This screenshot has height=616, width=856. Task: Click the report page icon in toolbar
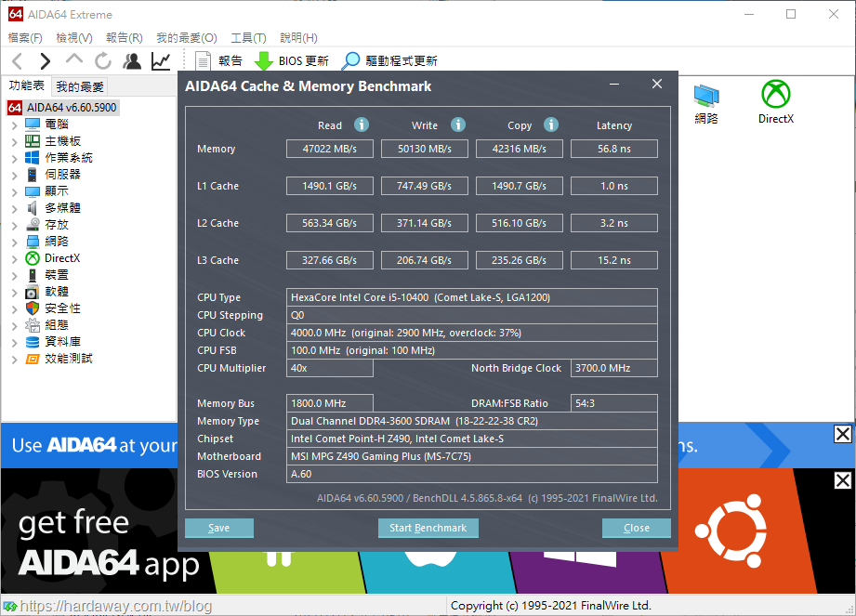tap(204, 61)
